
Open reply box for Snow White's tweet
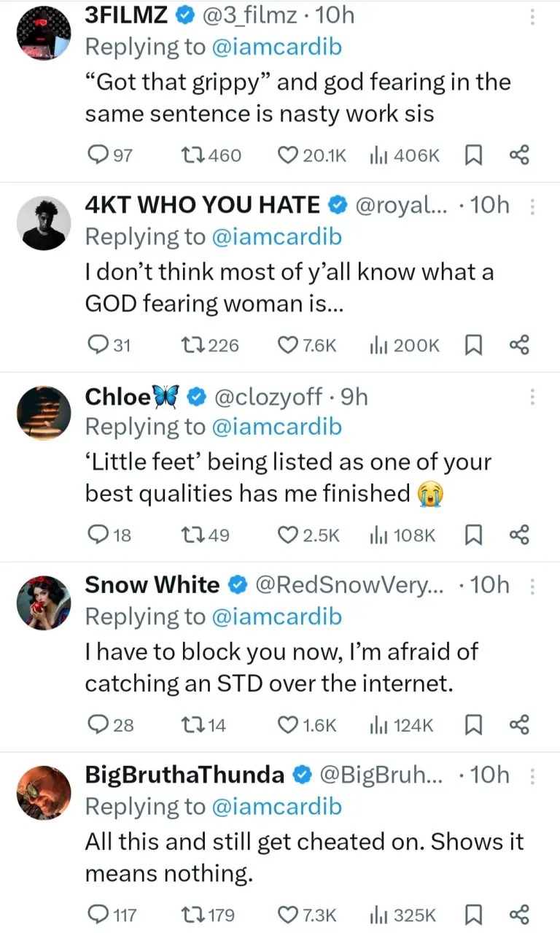coord(97,724)
